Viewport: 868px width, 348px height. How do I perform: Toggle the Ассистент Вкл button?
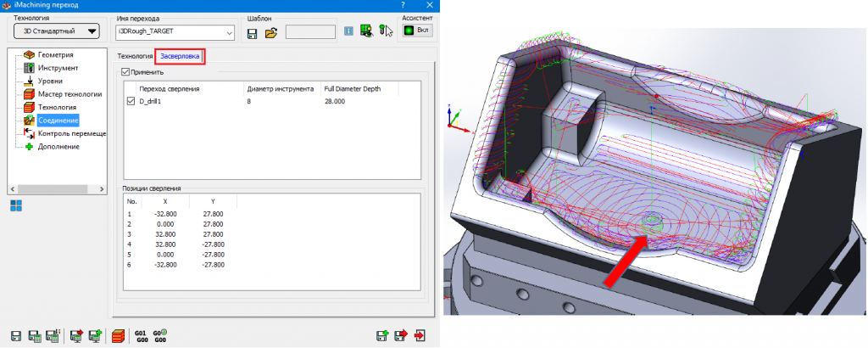click(418, 30)
